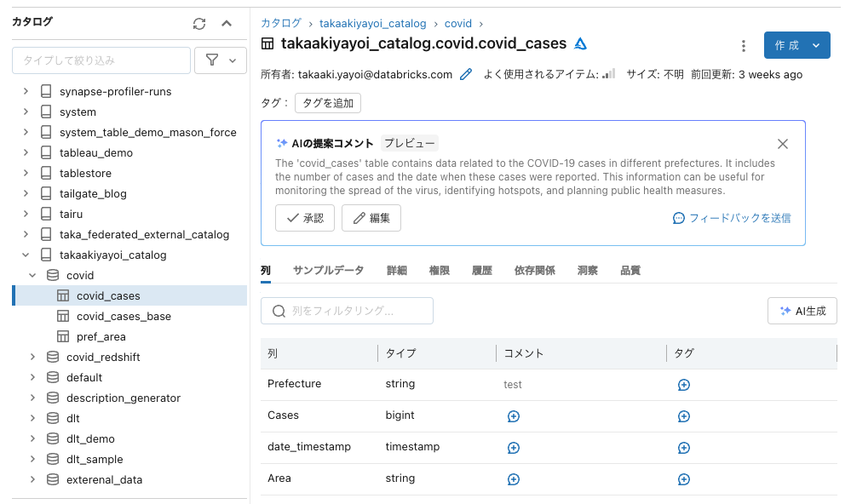
Task: Add a comment to the Cases column
Action: pyautogui.click(x=513, y=415)
